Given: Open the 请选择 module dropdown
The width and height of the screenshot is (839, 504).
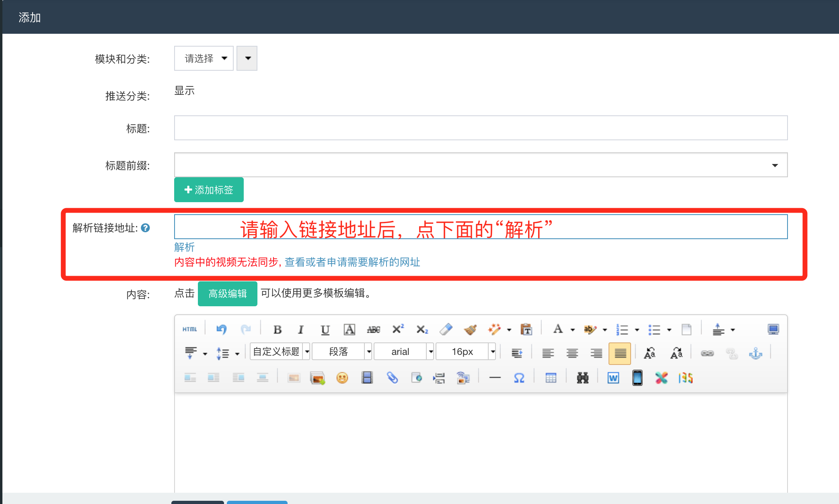Looking at the screenshot, I should 204,59.
